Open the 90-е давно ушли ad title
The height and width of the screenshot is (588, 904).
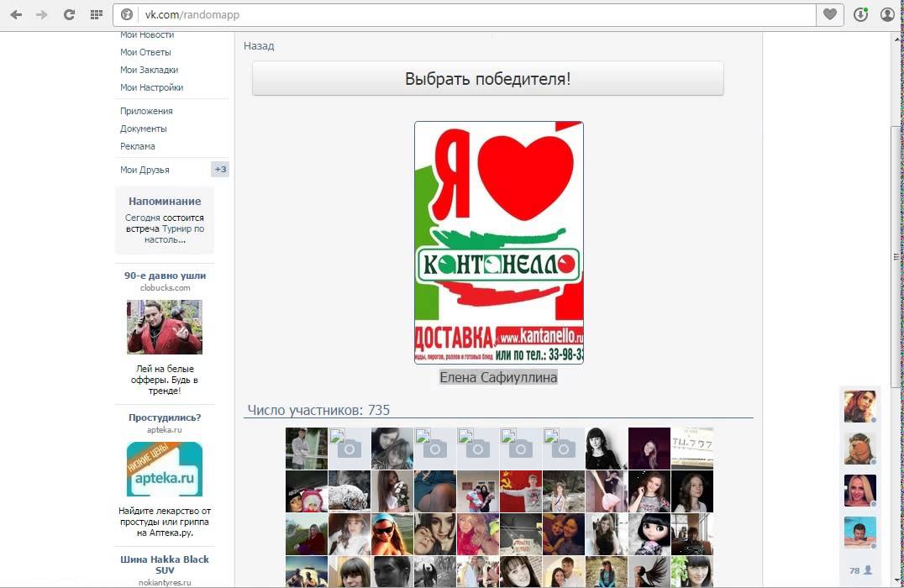(165, 276)
